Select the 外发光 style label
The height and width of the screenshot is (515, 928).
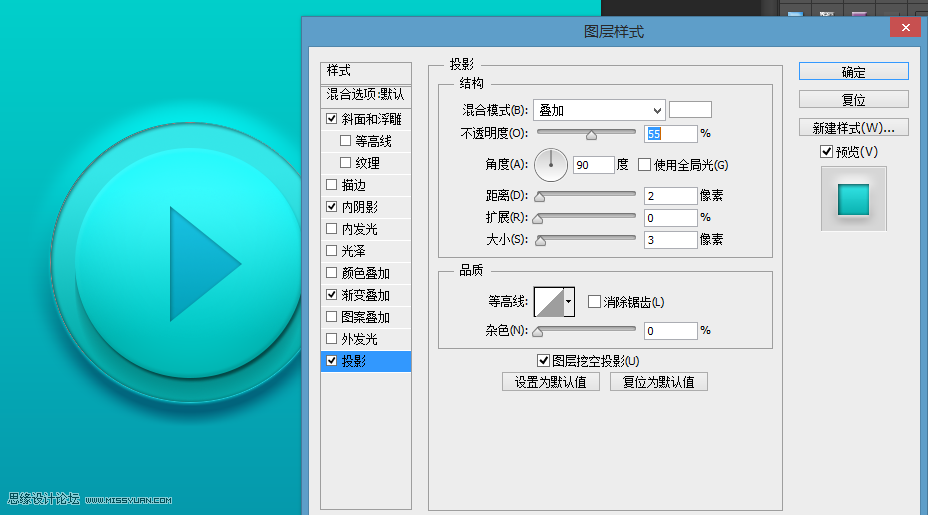pyautogui.click(x=360, y=339)
